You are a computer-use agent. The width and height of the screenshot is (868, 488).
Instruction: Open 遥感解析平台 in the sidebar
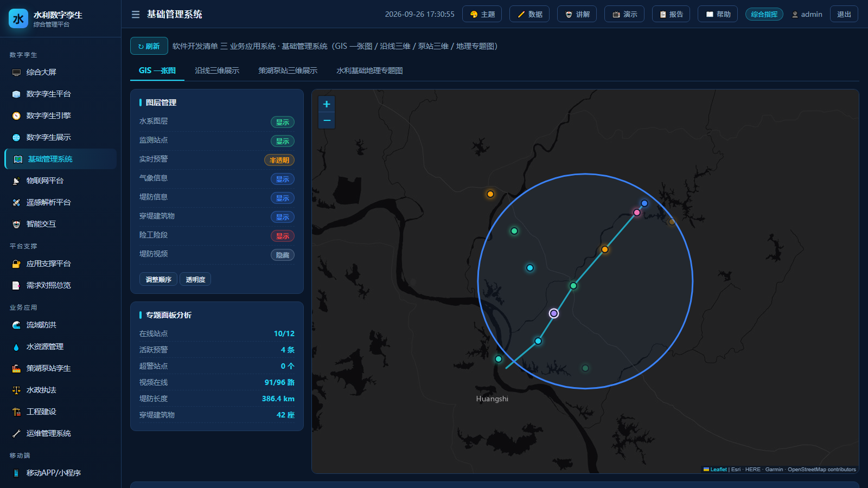[60, 202]
